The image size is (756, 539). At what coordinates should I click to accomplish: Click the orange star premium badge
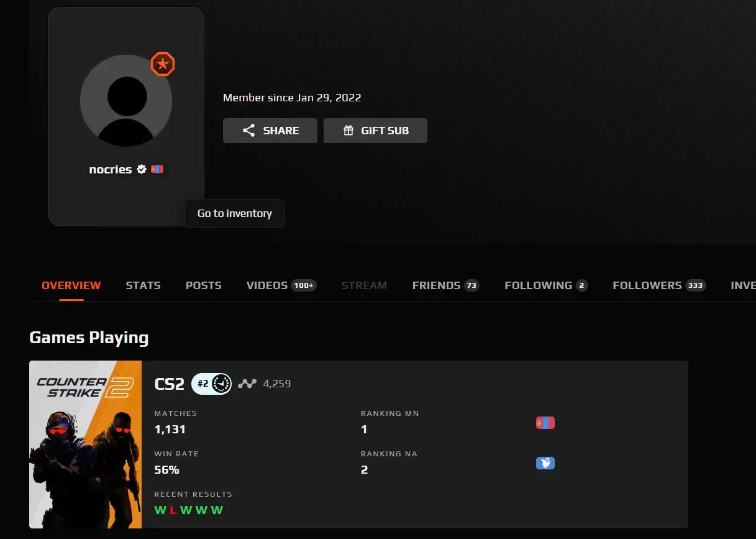[x=163, y=64]
